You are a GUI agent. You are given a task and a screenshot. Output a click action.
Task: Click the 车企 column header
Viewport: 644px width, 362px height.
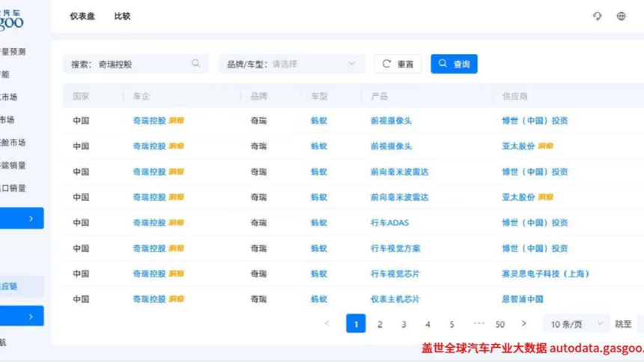coord(141,96)
